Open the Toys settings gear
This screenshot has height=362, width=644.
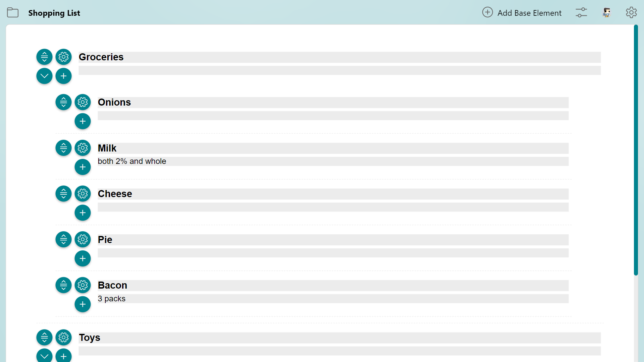63,338
